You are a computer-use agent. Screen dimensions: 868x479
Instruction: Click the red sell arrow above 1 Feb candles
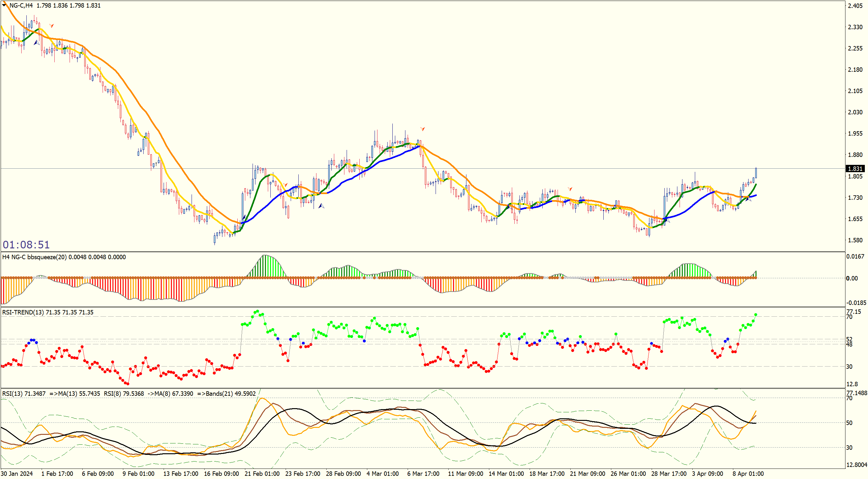pyautogui.click(x=51, y=26)
